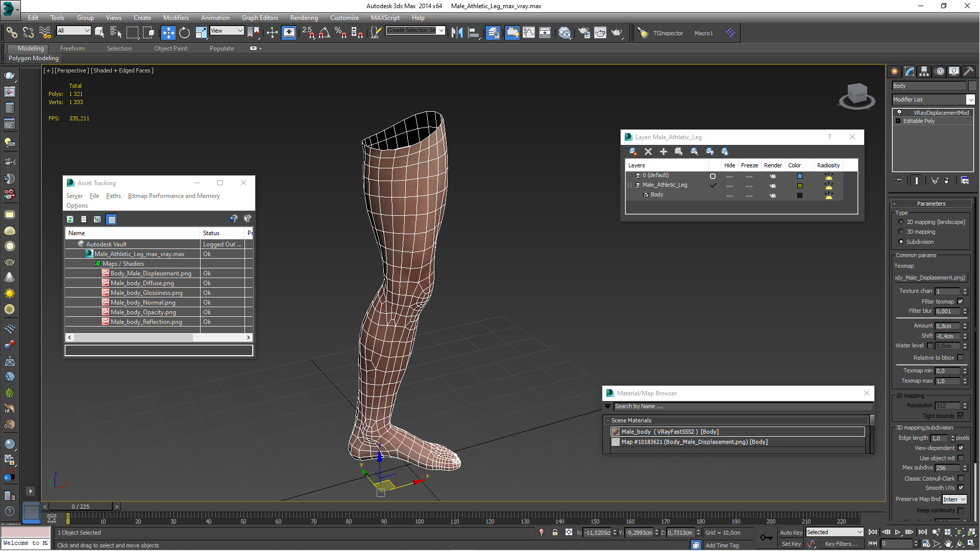Open Select by Name tool
Screen dimensions: 980x551
pos(116,33)
